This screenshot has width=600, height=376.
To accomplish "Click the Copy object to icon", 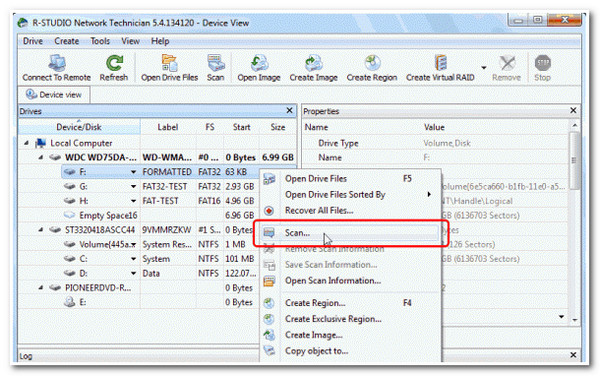I will 269,351.
